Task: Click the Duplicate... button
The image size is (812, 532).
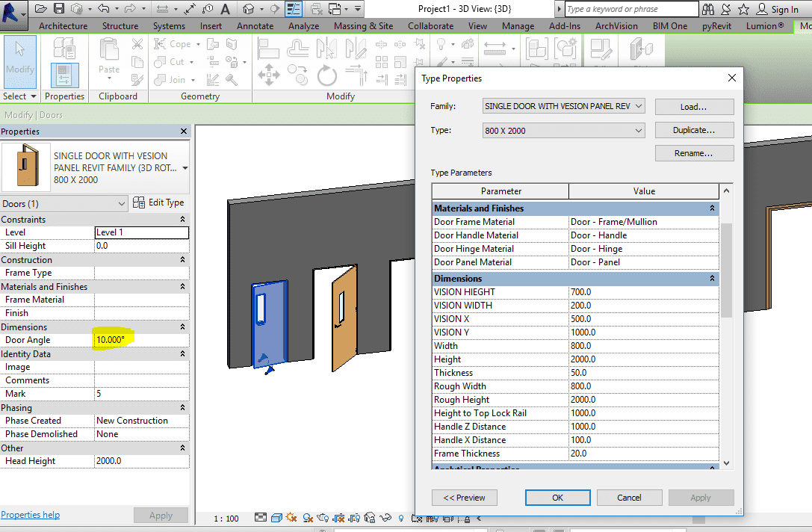Action: pos(694,130)
